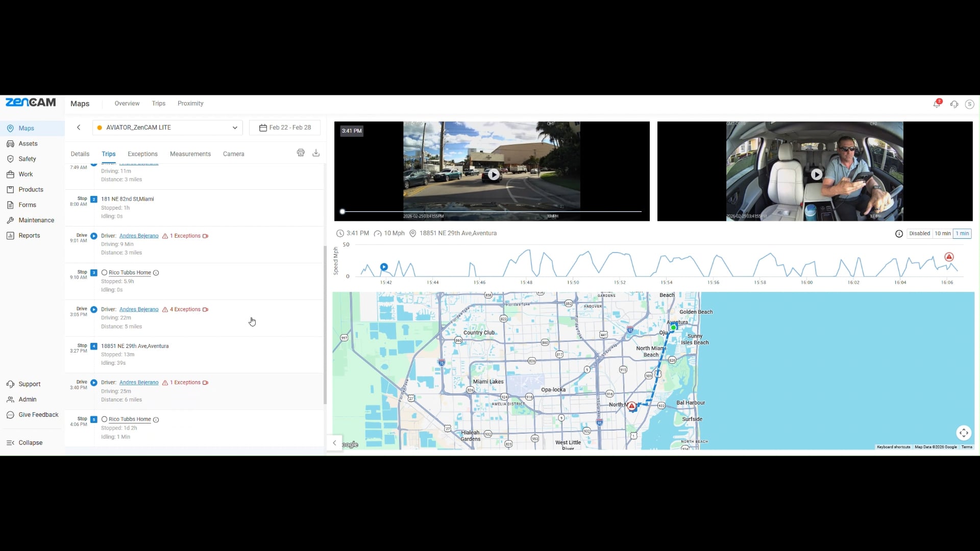Select the Disabled playback interval option
This screenshot has width=980, height=551.
tap(919, 234)
